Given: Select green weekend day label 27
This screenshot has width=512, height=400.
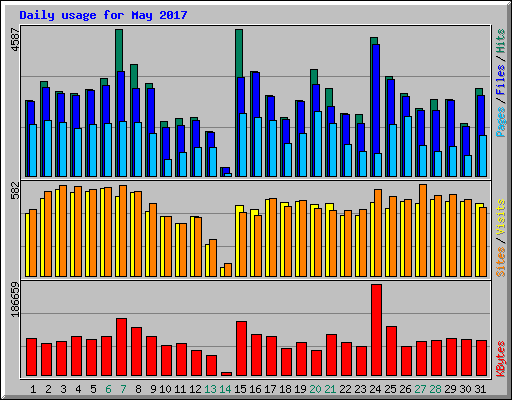Looking at the screenshot, I should click(x=420, y=389).
